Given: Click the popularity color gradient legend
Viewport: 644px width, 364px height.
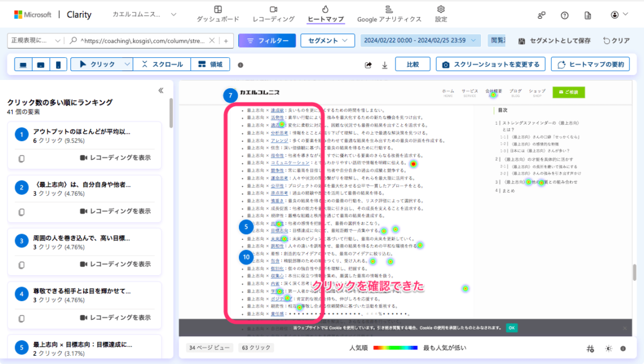Looking at the screenshot, I should coord(395,348).
